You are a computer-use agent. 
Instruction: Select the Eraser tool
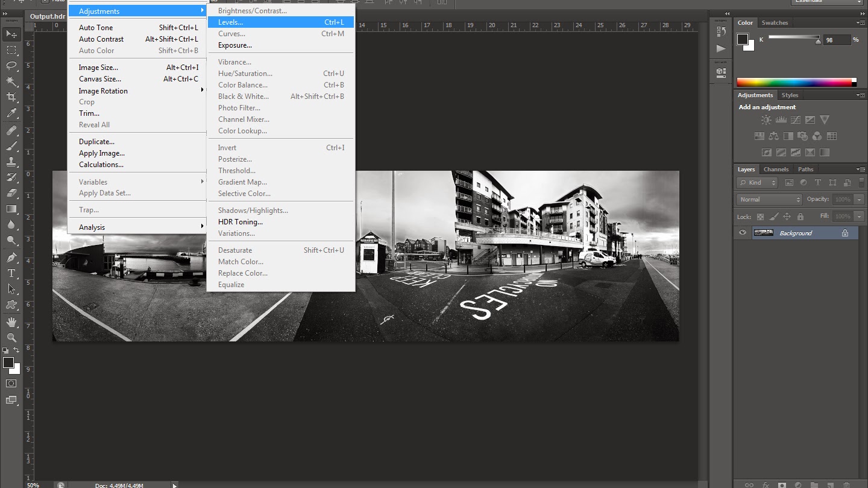(11, 193)
